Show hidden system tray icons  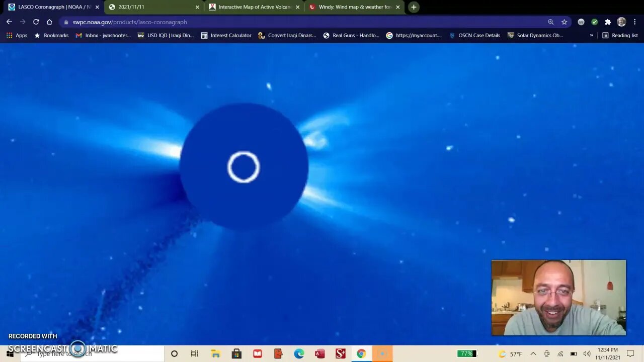(533, 354)
